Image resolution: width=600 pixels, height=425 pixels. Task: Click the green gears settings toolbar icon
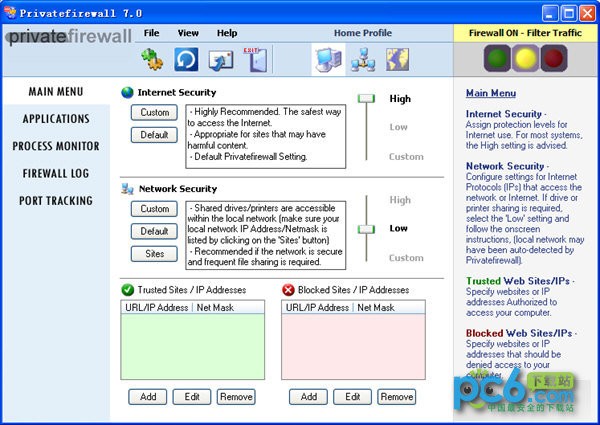click(x=152, y=59)
